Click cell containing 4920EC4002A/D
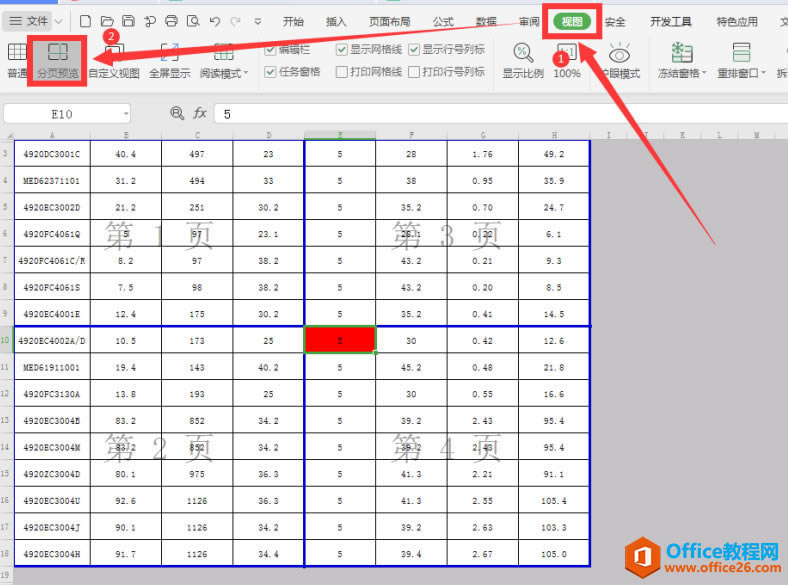 pyautogui.click(x=52, y=340)
